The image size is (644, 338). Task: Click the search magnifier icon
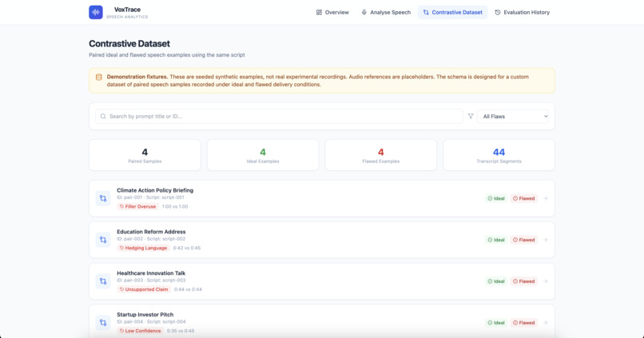pyautogui.click(x=103, y=116)
